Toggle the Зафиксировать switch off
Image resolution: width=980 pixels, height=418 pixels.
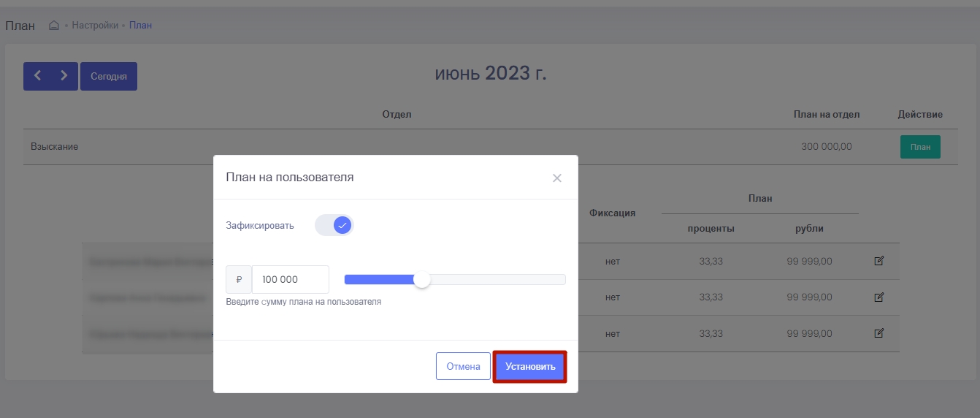pos(334,225)
